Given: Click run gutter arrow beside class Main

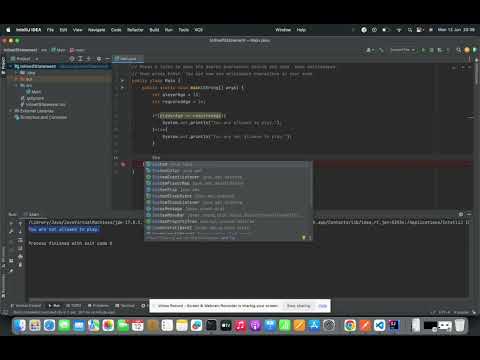Looking at the screenshot, I should point(122,81).
